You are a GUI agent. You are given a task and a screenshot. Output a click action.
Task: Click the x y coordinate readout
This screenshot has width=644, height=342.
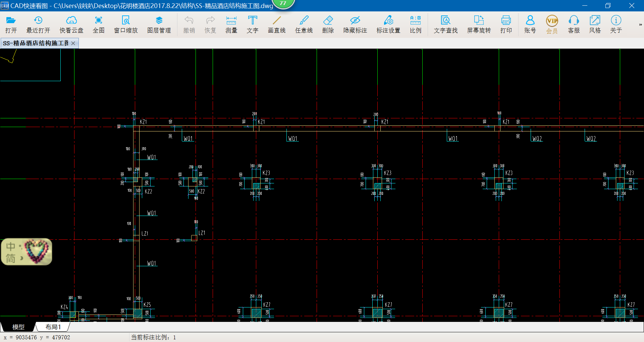pos(37,337)
